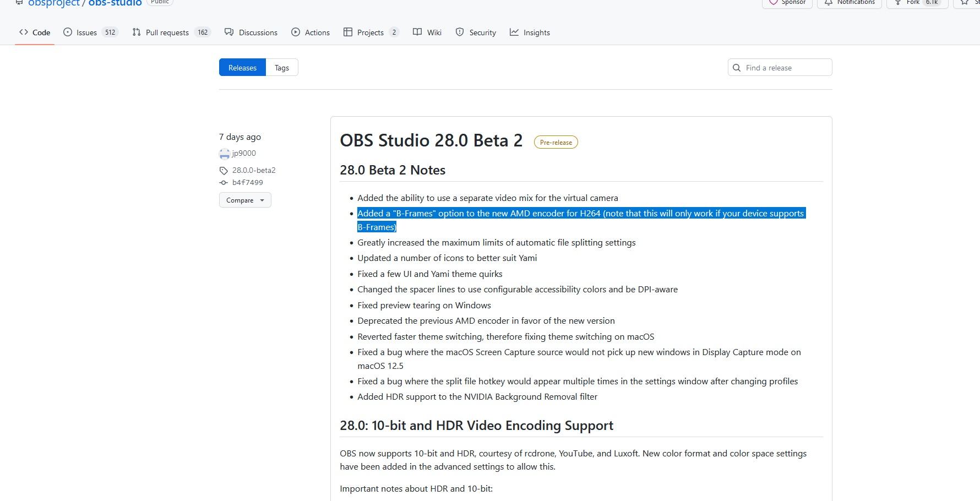Click the Pull requests count badge 162
Viewport: 980px width, 501px height.
pyautogui.click(x=203, y=32)
